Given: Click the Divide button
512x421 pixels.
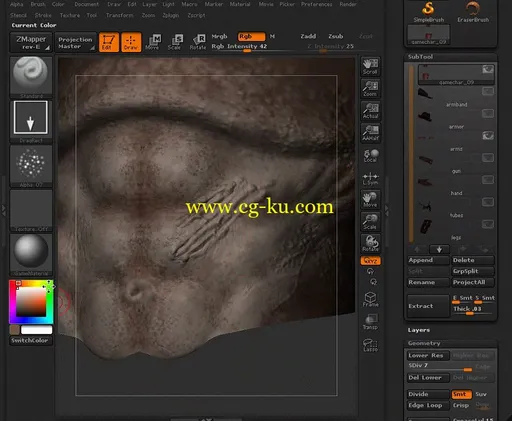Looking at the screenshot, I should (x=428, y=394).
